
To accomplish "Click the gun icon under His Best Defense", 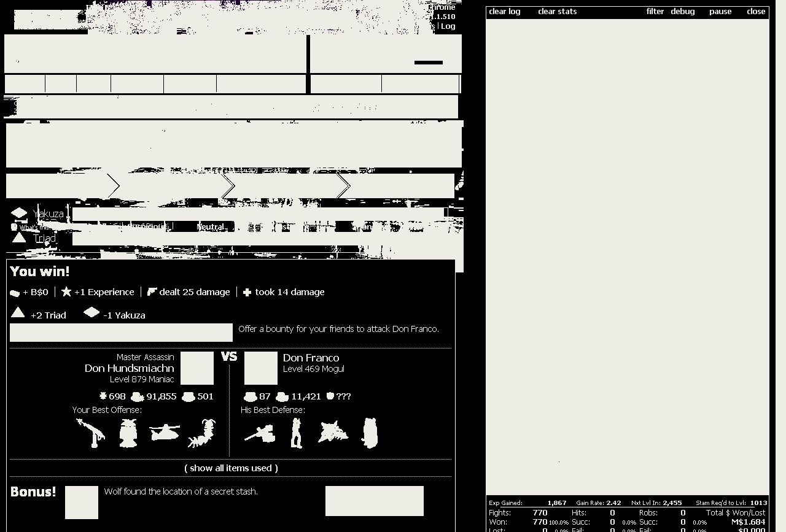I will (x=259, y=434).
